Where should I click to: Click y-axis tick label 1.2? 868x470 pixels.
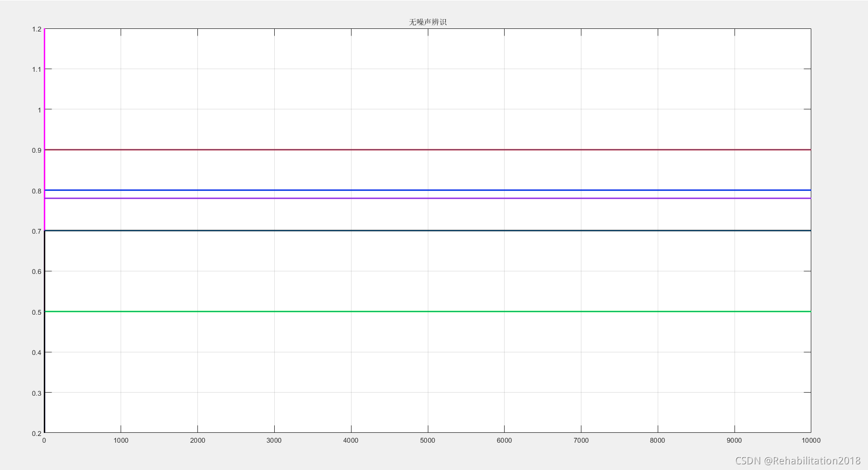coord(37,29)
